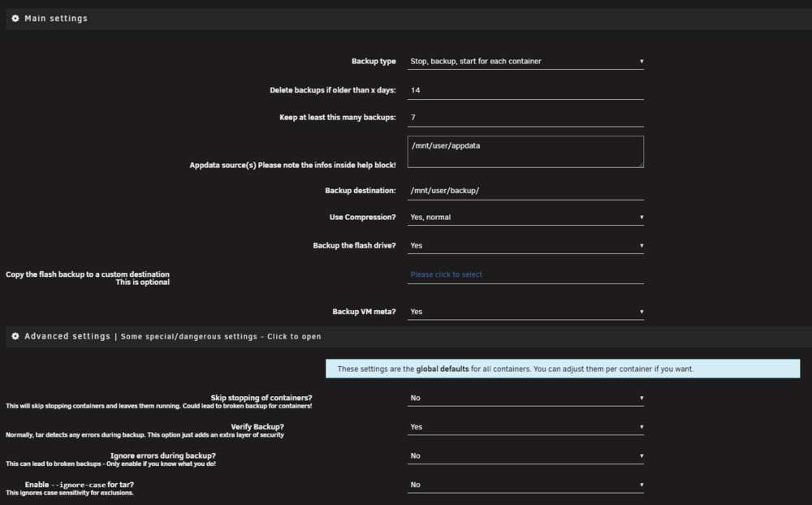Click the Backup destination: label

tap(360, 191)
